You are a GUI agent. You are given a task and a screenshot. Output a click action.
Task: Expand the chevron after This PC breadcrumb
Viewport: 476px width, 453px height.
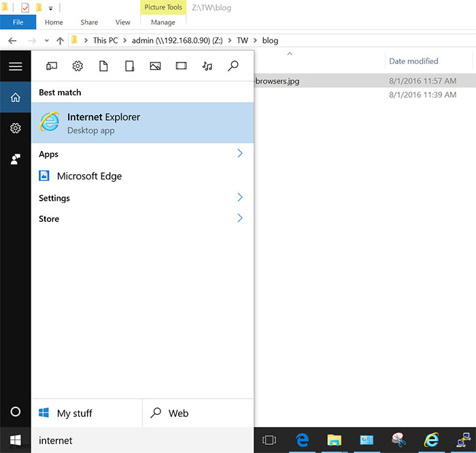tap(124, 40)
